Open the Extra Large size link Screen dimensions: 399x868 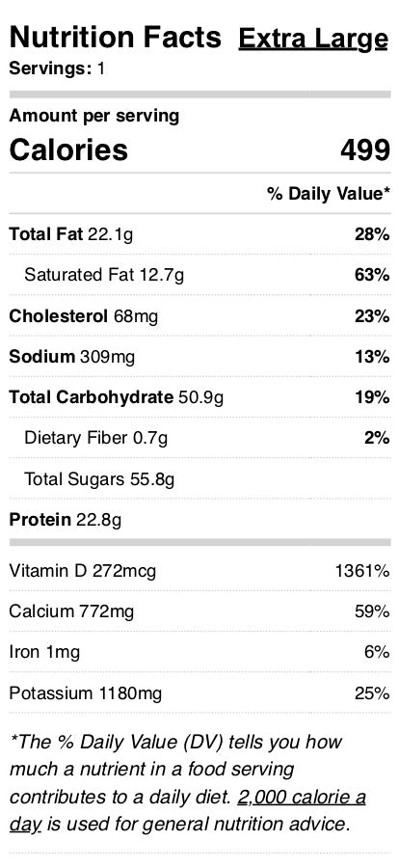tap(313, 40)
